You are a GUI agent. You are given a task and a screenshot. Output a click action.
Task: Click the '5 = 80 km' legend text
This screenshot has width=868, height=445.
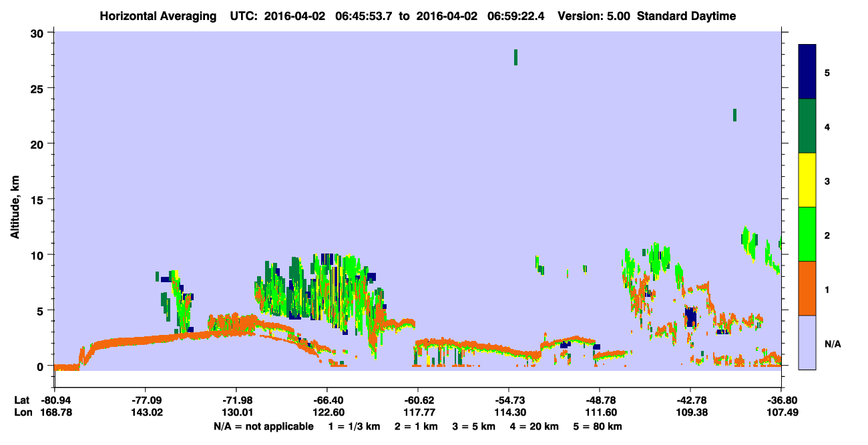pyautogui.click(x=598, y=426)
